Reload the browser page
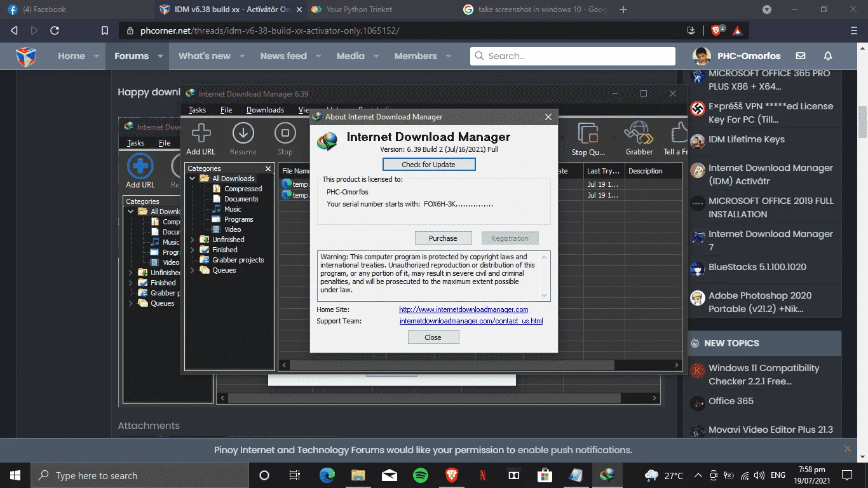Viewport: 868px width, 488px height. (x=55, y=30)
